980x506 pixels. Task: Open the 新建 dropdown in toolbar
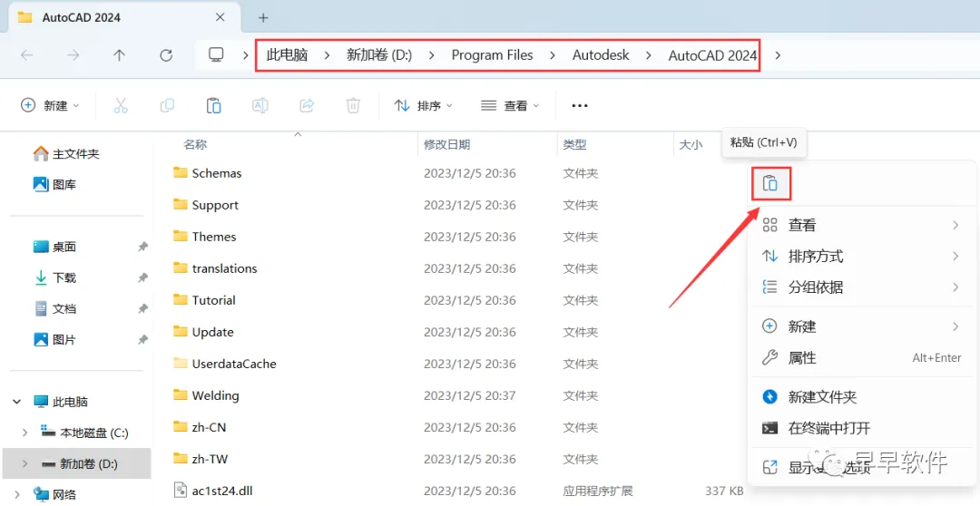click(x=50, y=105)
